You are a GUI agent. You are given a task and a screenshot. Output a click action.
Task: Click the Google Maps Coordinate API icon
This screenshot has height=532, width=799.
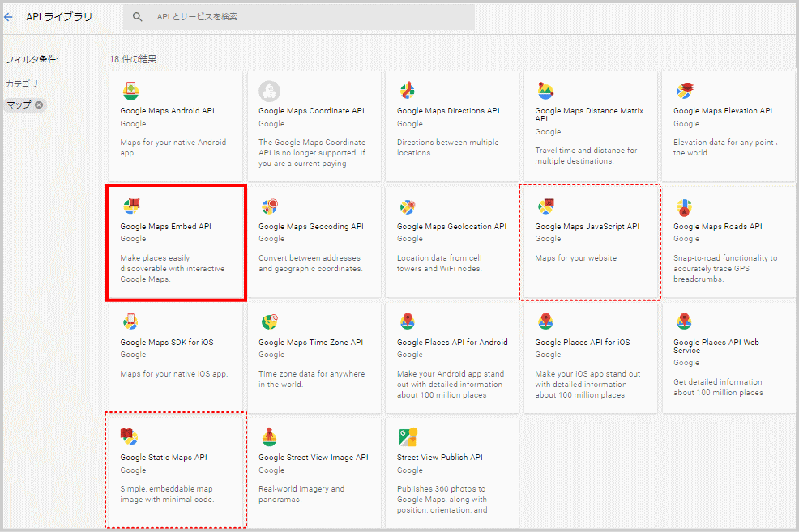269,92
